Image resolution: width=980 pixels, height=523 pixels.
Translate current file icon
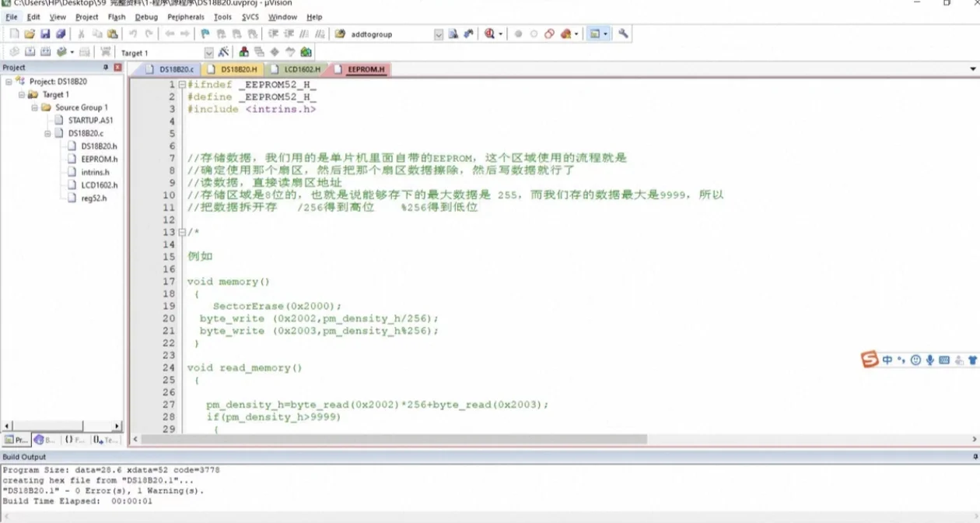point(14,52)
